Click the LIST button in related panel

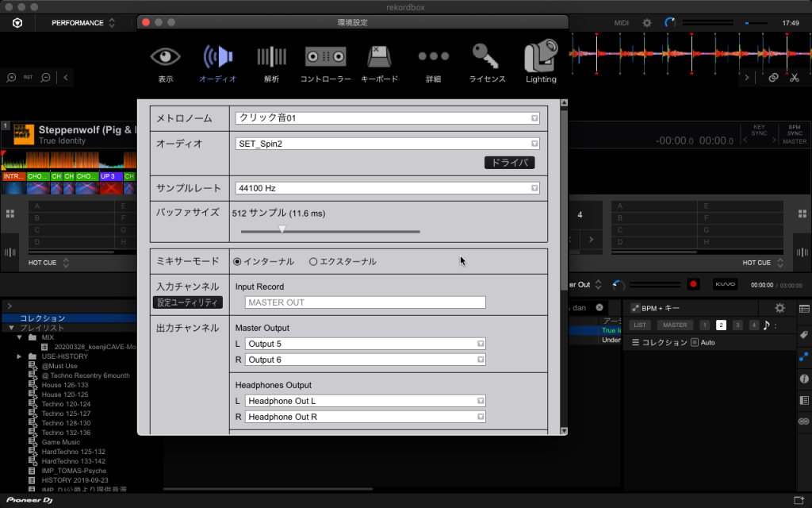pos(640,325)
